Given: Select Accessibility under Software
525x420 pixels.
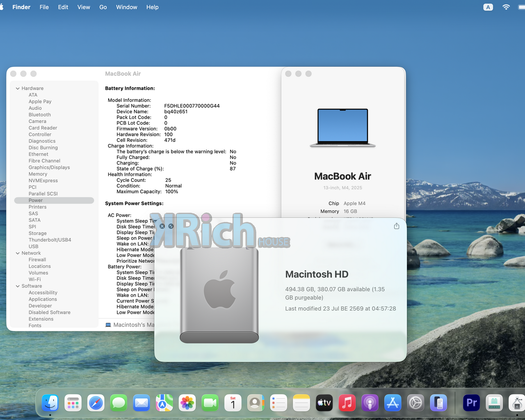Looking at the screenshot, I should [x=43, y=292].
